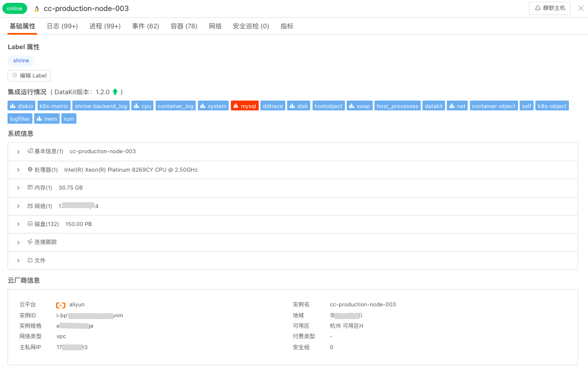Open the 容器 (78) tab
Screen dimensions: 588x378
click(x=183, y=26)
